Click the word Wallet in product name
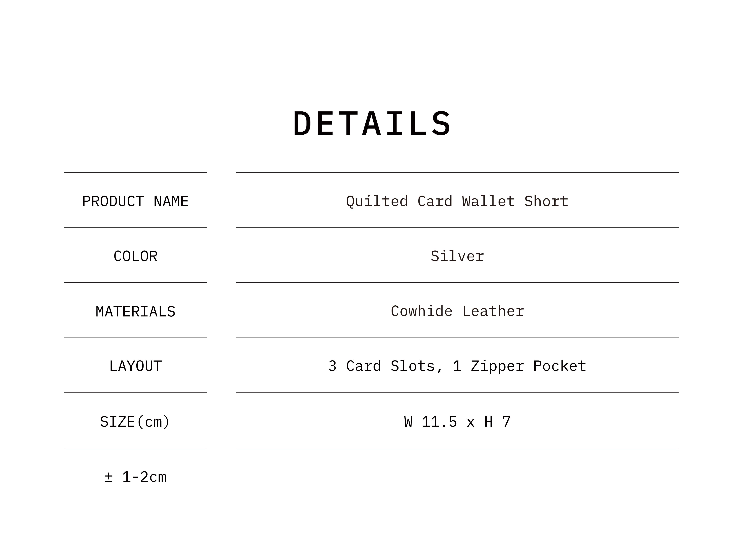This screenshot has width=743, height=560. click(x=488, y=202)
